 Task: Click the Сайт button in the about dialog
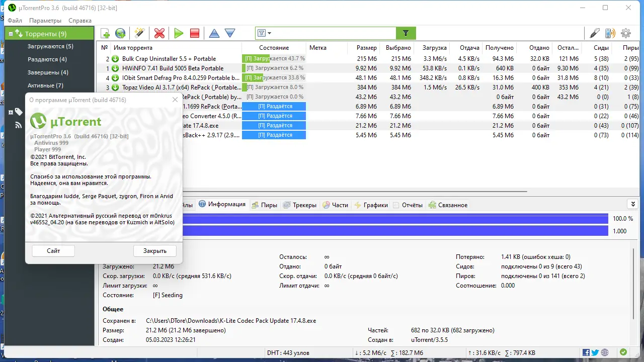tap(53, 250)
